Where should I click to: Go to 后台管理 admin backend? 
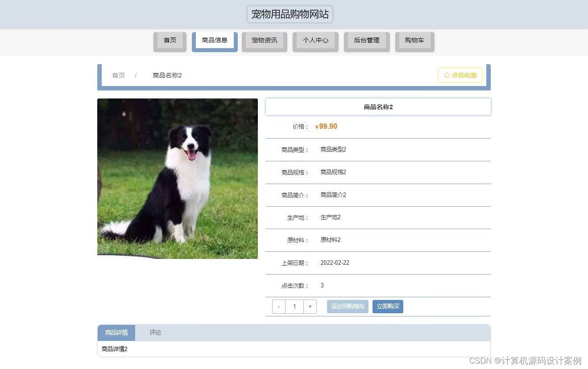tap(366, 41)
